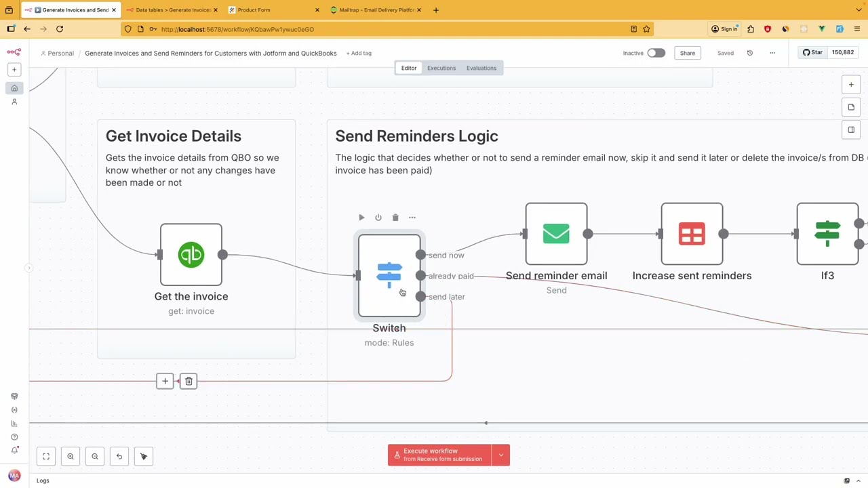868x488 pixels.
Task: Switch to the Evaluations tab
Action: 481,68
